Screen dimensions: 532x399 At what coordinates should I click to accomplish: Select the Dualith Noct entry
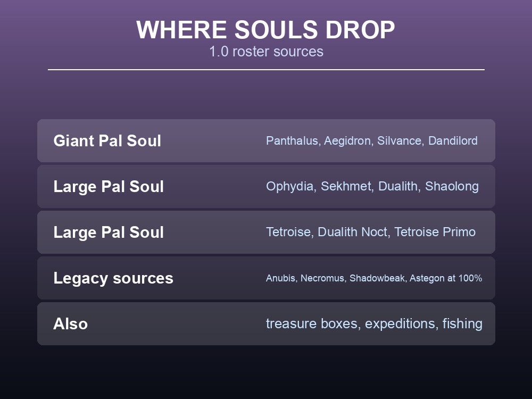click(x=352, y=232)
